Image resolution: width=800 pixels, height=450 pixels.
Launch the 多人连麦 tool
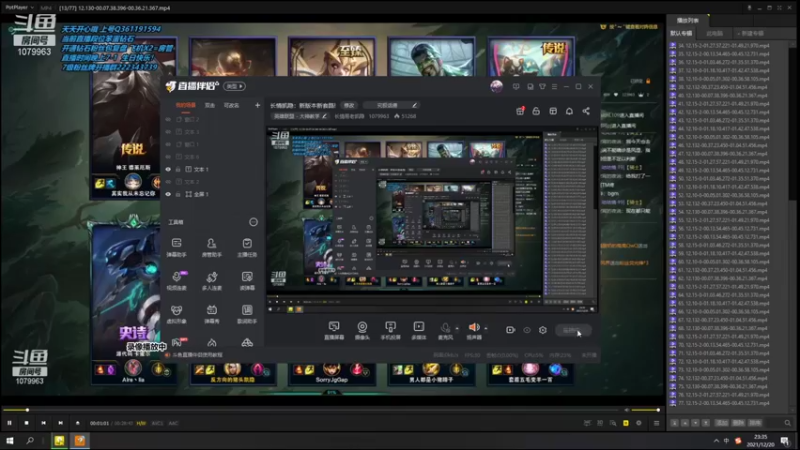[212, 281]
